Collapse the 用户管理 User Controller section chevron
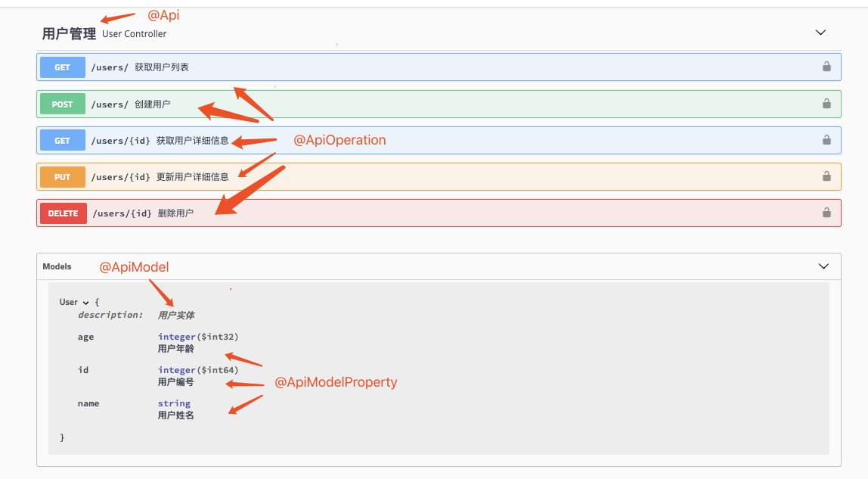Viewport: 868px width, 479px height. click(x=820, y=33)
